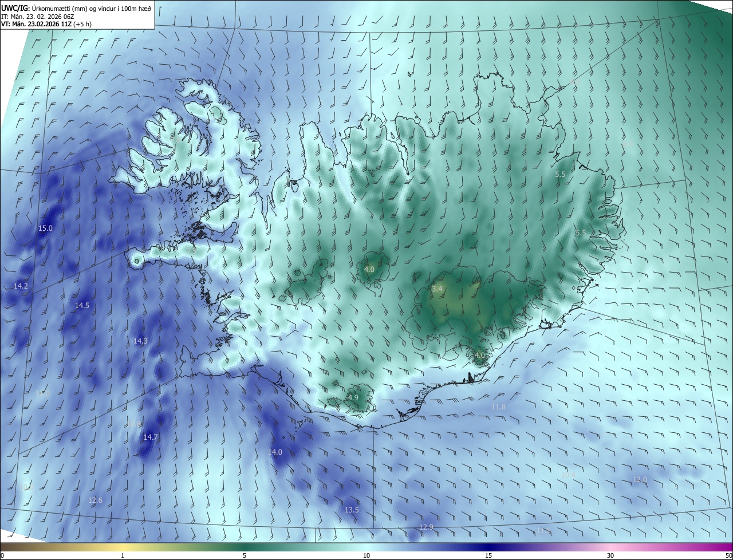
Task: Select the 12.0 value label
Action: [x=640, y=479]
